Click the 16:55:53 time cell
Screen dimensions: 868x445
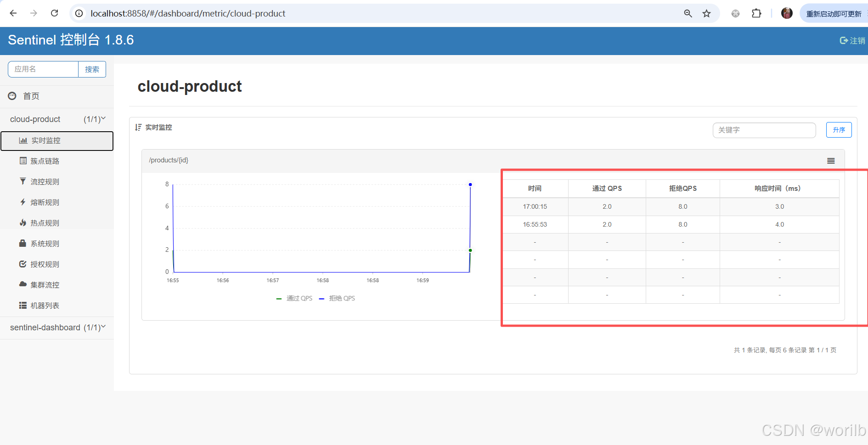[x=535, y=224]
